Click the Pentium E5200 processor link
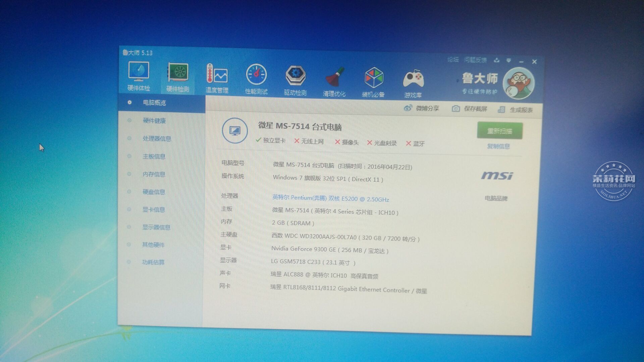This screenshot has height=362, width=644. pos(331,198)
